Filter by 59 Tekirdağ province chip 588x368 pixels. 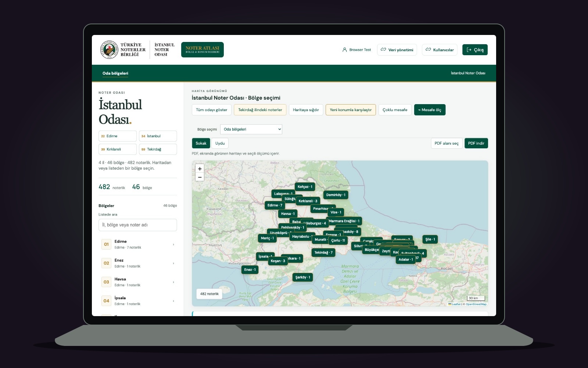click(x=158, y=149)
